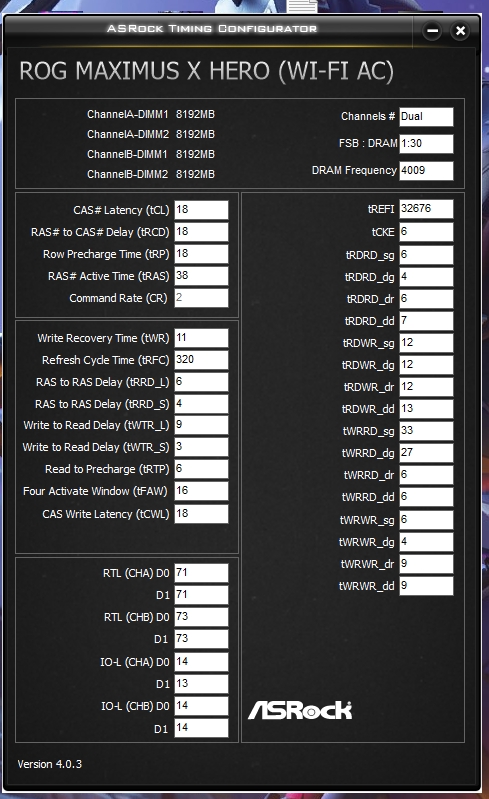Screen dimensions: 489x799
Task: Select the RTL (CHA) D1 field showing 71
Action: pyautogui.click(x=201, y=595)
